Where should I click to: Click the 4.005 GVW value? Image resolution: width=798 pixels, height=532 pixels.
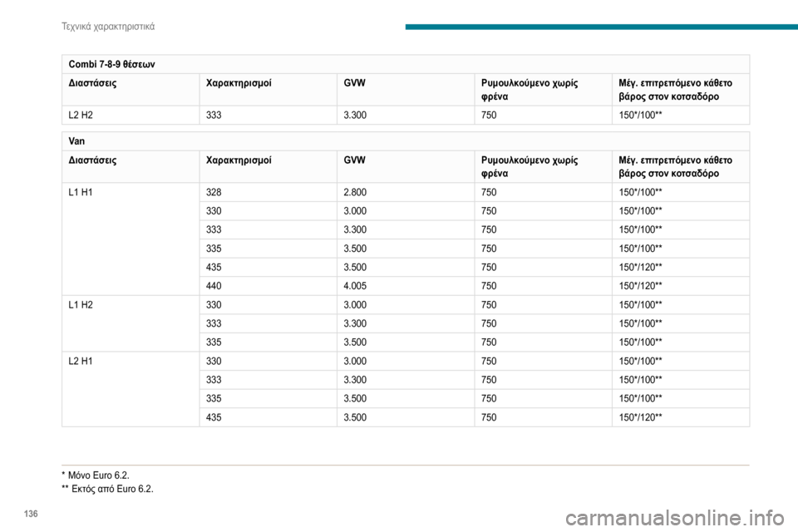point(355,286)
